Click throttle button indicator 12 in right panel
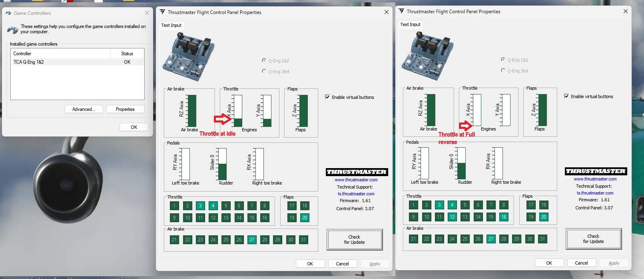 [x=452, y=217]
